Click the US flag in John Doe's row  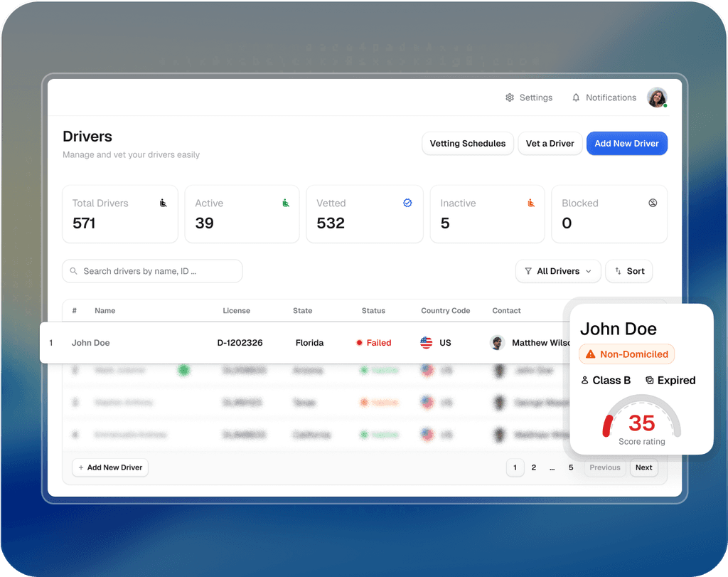[425, 342]
